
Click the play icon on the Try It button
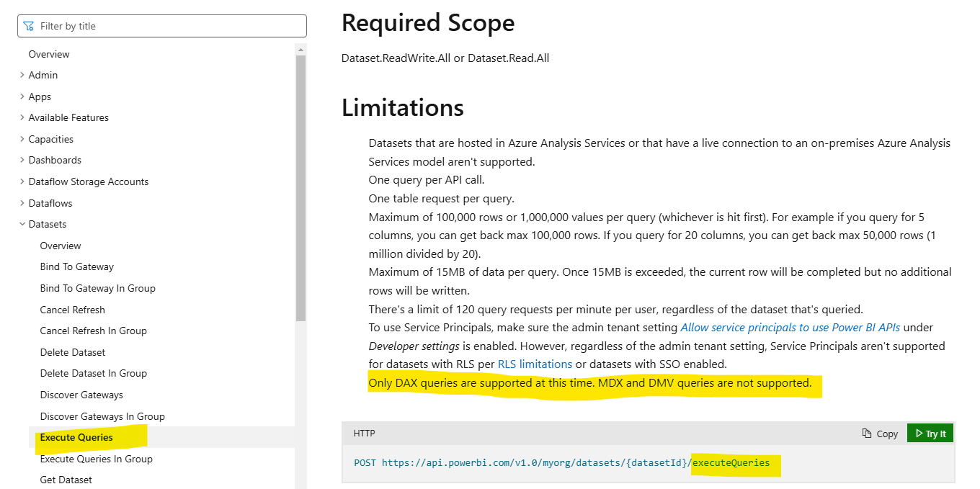pyautogui.click(x=919, y=434)
